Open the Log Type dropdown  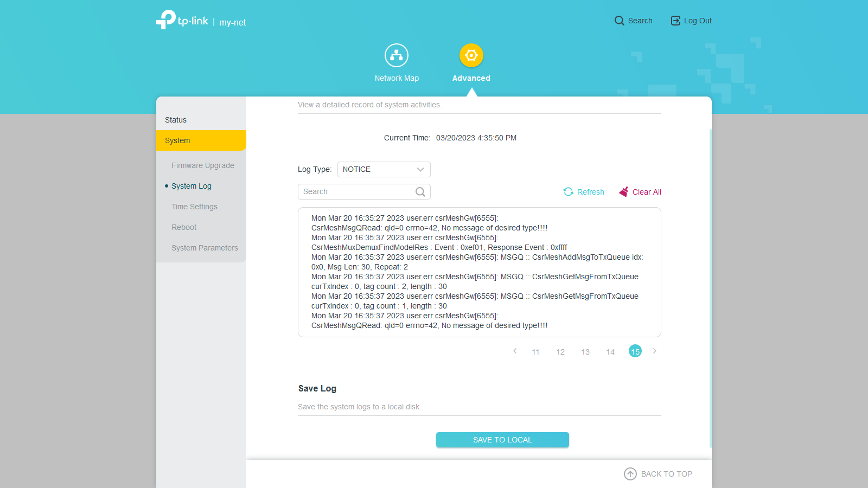[384, 169]
